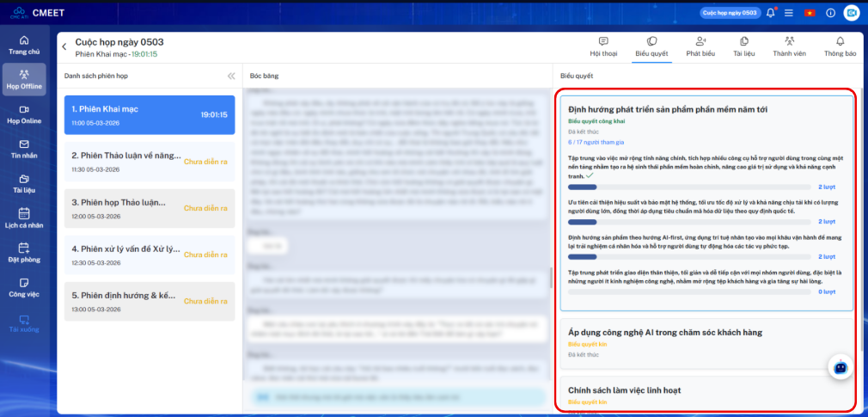This screenshot has width=868, height=417.
Task: Click the info icon in header
Action: point(830,13)
